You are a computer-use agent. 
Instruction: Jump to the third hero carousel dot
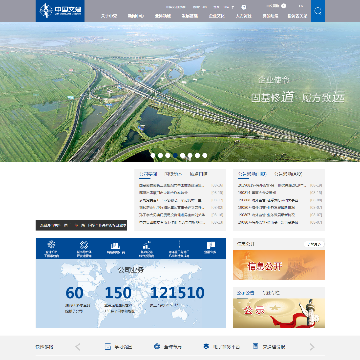[x=168, y=155]
